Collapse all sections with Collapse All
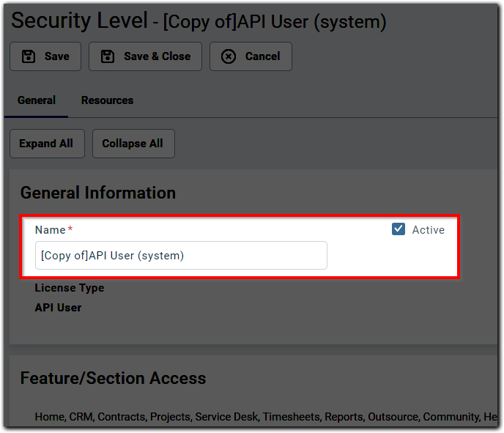The image size is (504, 433). pos(133,144)
